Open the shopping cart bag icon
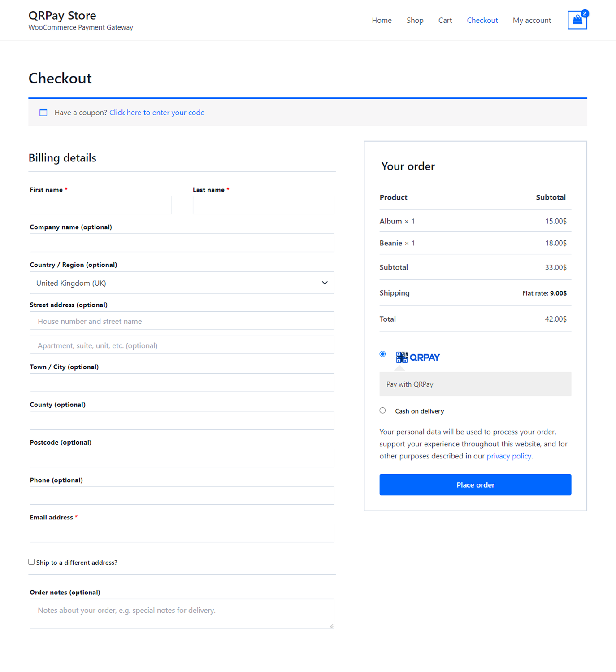616x672 pixels. (577, 20)
